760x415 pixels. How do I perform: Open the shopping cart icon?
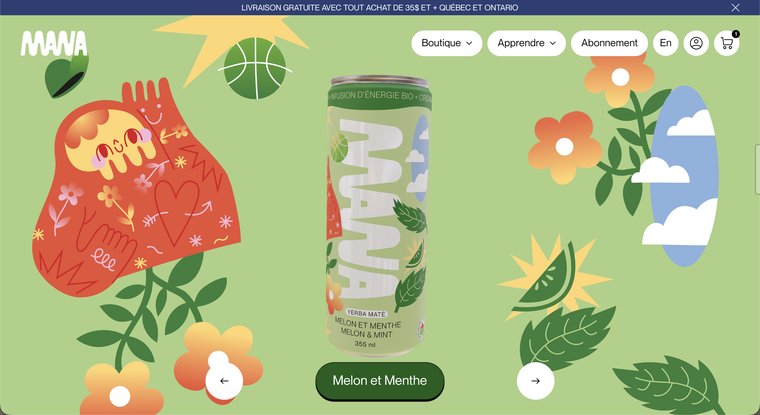point(727,43)
